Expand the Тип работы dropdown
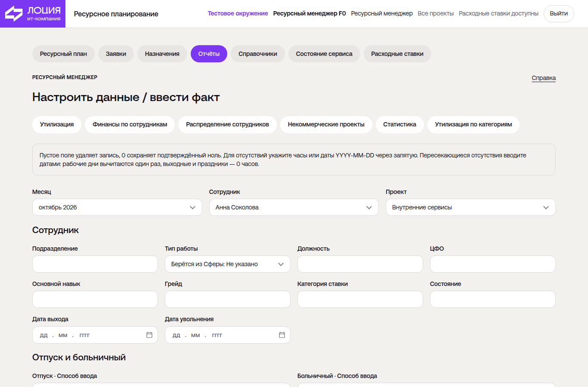This screenshot has height=387, width=588. 228,264
